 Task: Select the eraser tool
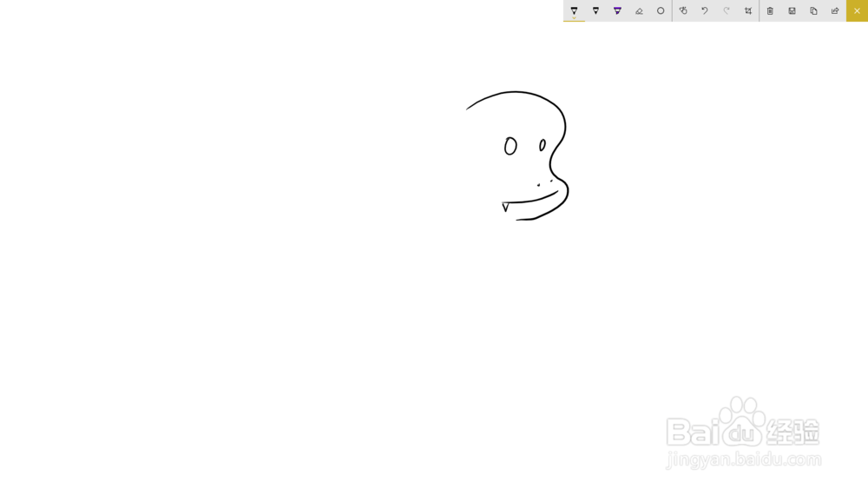click(639, 10)
